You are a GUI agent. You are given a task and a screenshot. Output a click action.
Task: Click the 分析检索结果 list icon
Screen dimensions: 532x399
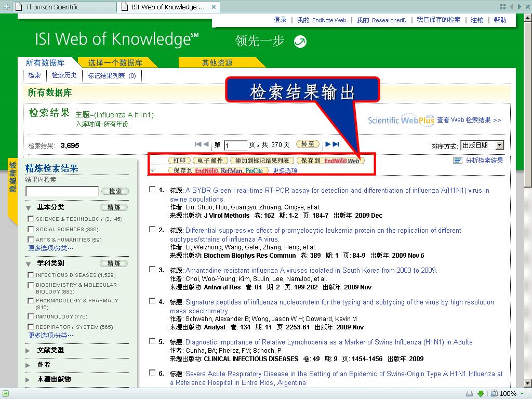(458, 161)
